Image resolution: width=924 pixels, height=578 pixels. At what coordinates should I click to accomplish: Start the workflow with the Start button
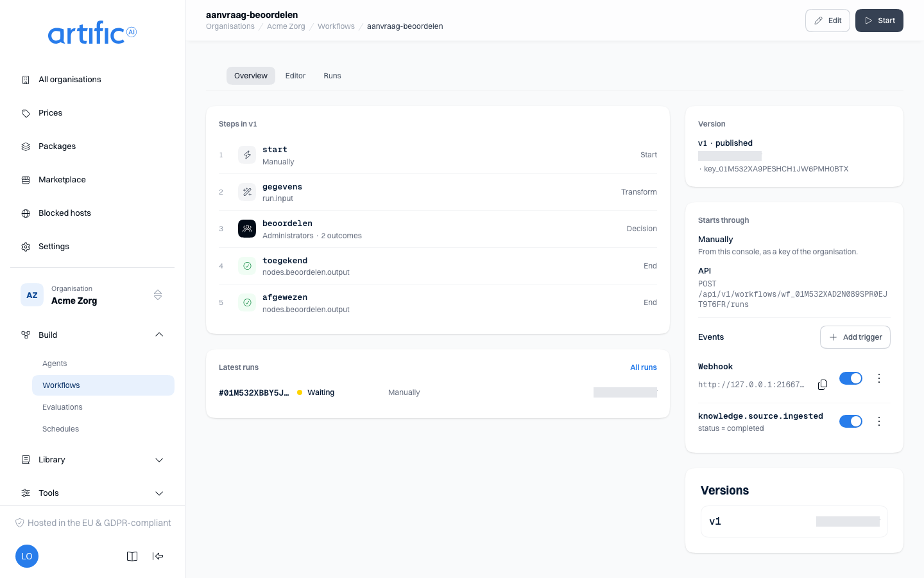[879, 21]
